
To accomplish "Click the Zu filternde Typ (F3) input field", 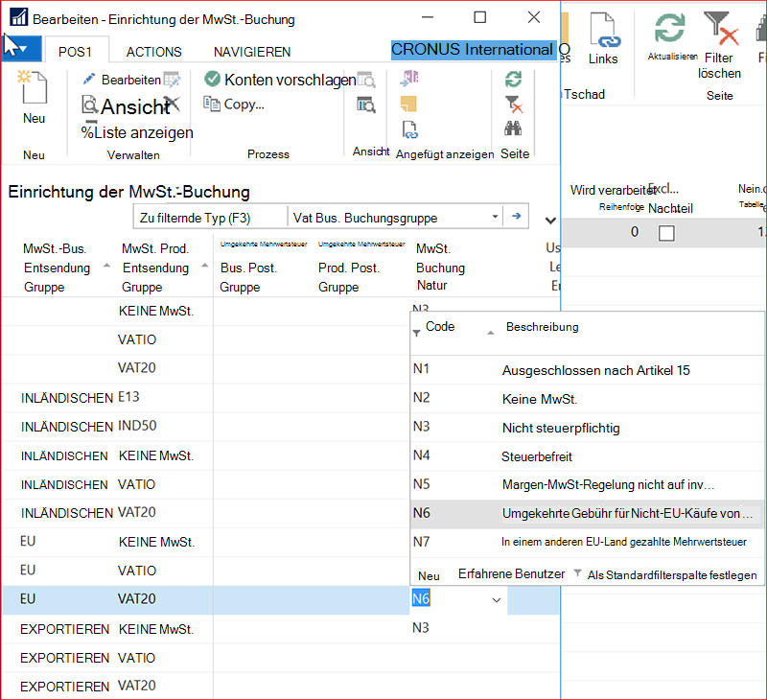I will [x=210, y=217].
